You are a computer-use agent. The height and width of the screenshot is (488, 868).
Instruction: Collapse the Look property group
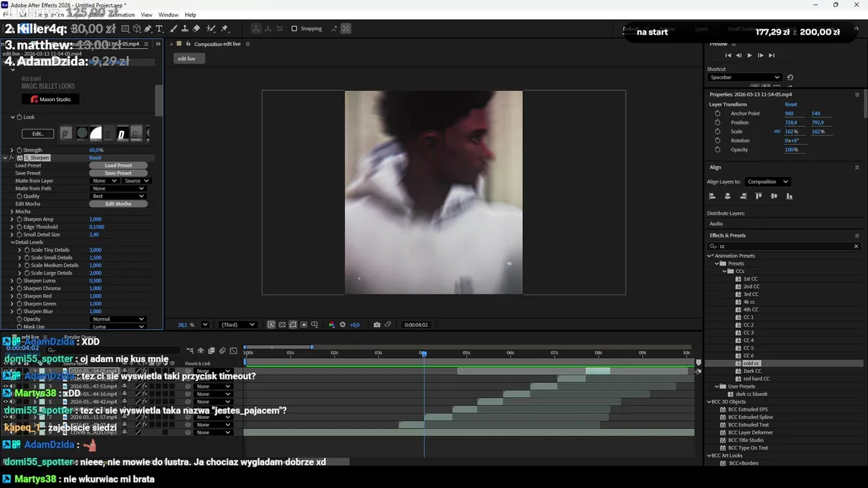coord(12,117)
